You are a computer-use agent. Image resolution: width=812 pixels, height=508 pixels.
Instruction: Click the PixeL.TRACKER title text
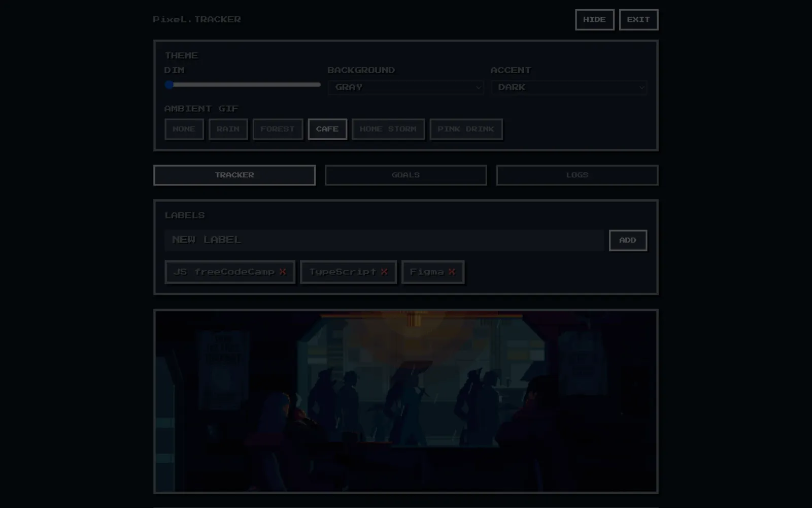(197, 19)
